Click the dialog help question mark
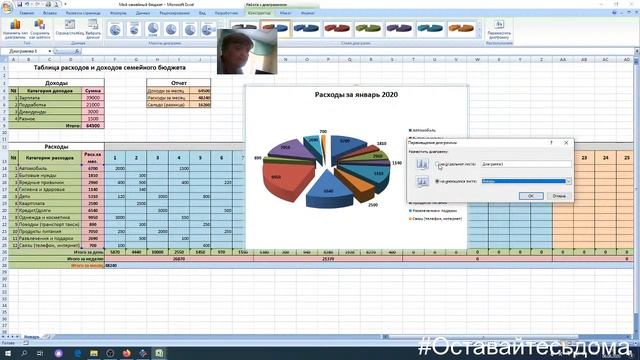 (551, 143)
